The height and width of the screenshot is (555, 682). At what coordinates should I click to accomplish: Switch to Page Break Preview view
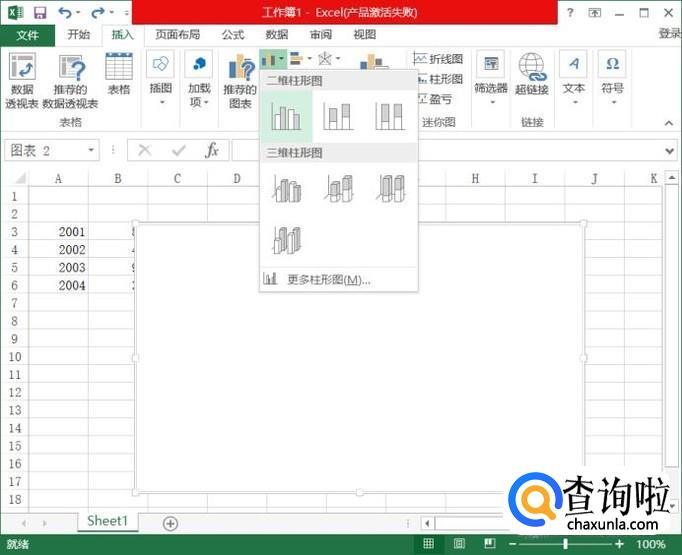point(490,543)
